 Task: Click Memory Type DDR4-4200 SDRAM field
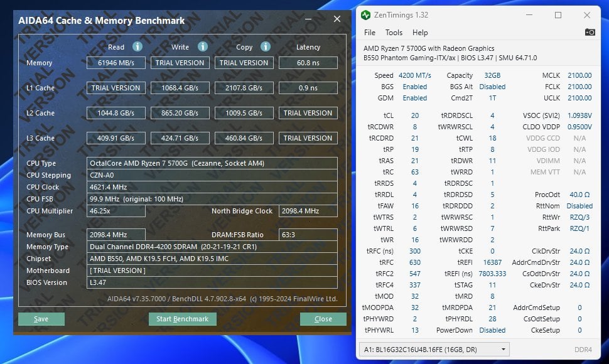tap(212, 247)
